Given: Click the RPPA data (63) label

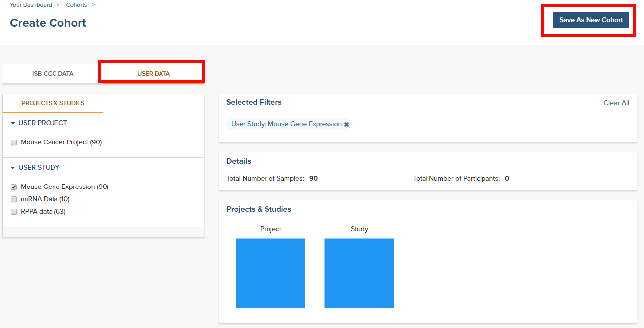Looking at the screenshot, I should (43, 212).
